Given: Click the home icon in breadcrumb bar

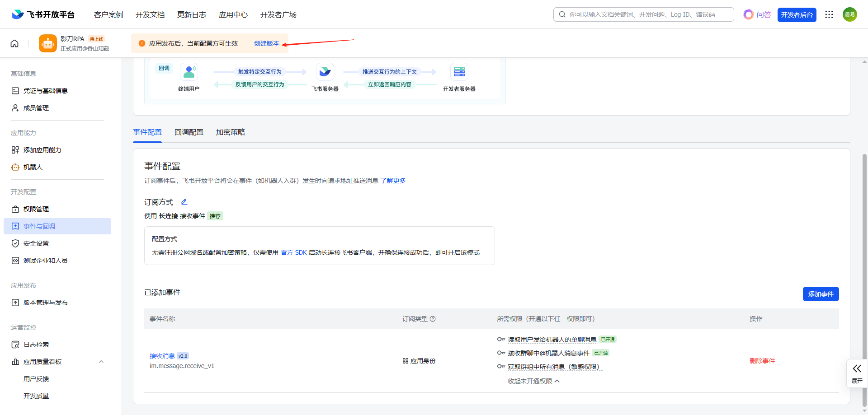Looking at the screenshot, I should pos(14,43).
